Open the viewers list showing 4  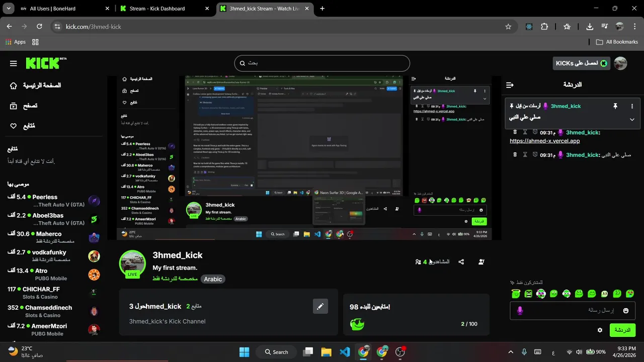click(432, 262)
